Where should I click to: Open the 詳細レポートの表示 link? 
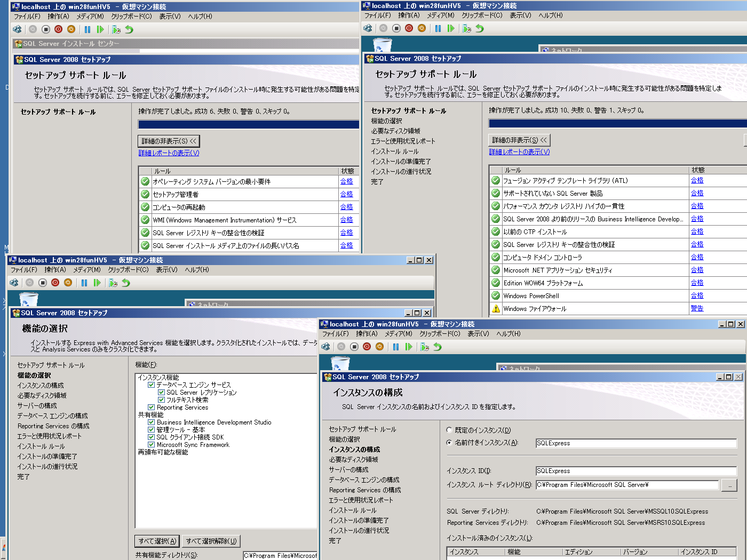click(x=169, y=152)
